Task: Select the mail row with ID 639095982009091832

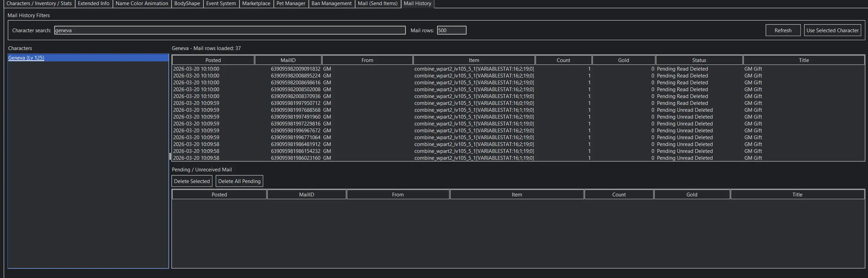Action: 518,69
